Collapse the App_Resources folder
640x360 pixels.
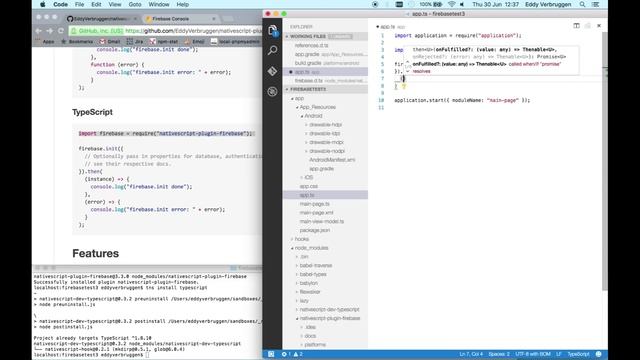tap(297, 107)
